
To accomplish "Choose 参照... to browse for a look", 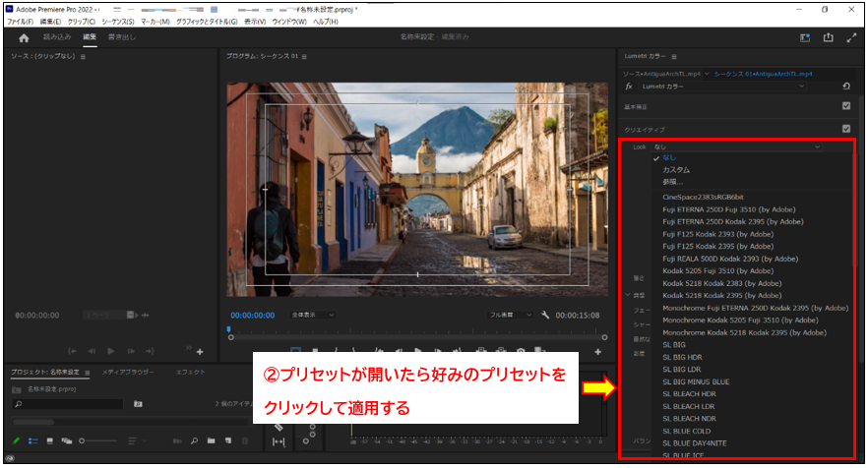I will point(672,182).
